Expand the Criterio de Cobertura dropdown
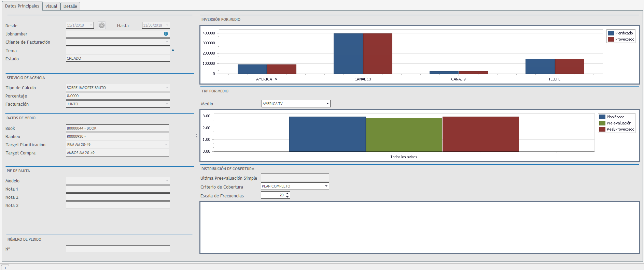 pyautogui.click(x=326, y=186)
